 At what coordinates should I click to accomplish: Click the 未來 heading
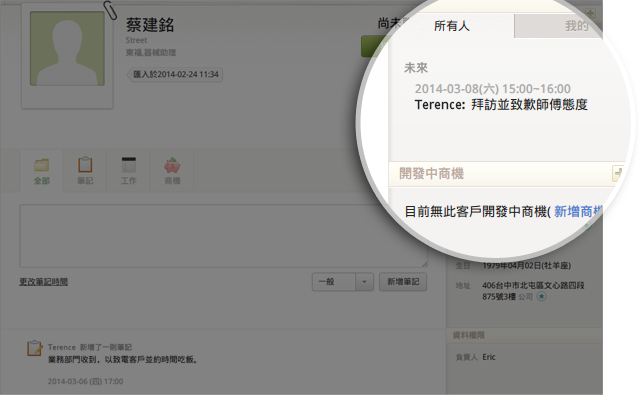416,67
